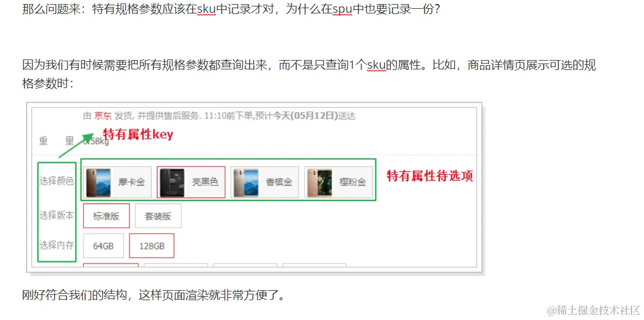Select the 64GB memory option
644x320 pixels.
(x=103, y=246)
